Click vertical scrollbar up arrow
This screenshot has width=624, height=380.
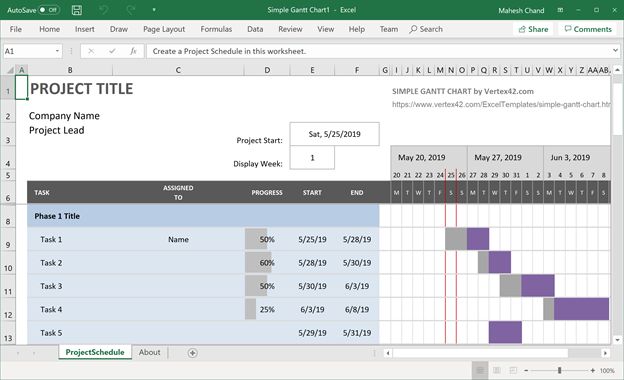[x=617, y=70]
